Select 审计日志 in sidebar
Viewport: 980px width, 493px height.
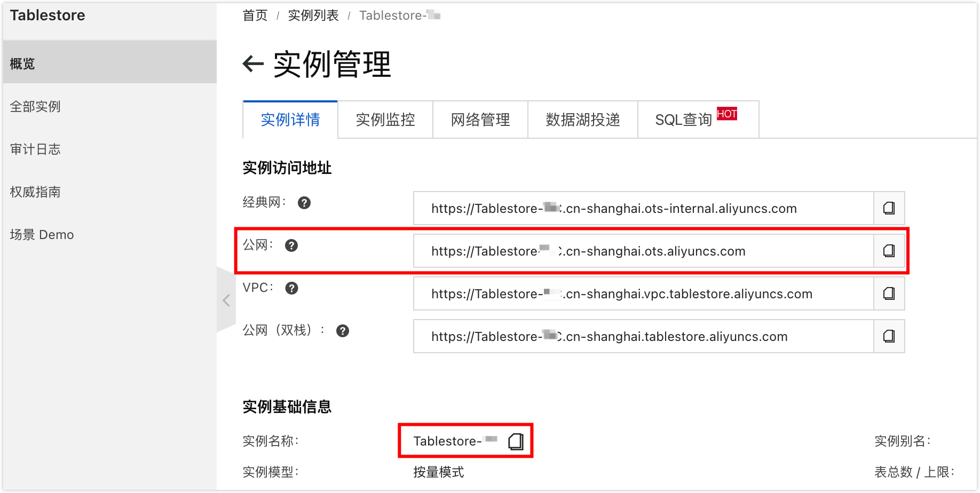click(x=35, y=149)
